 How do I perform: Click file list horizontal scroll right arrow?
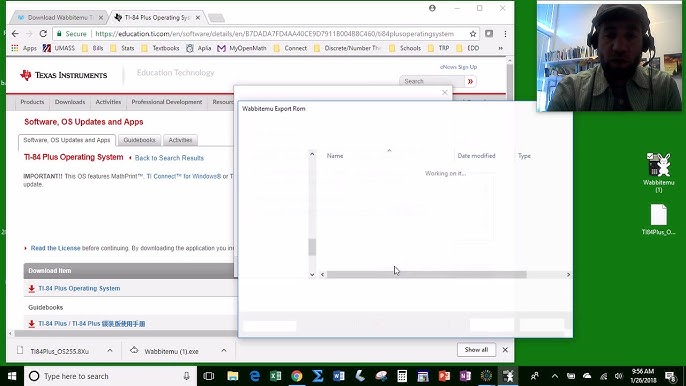pos(568,274)
